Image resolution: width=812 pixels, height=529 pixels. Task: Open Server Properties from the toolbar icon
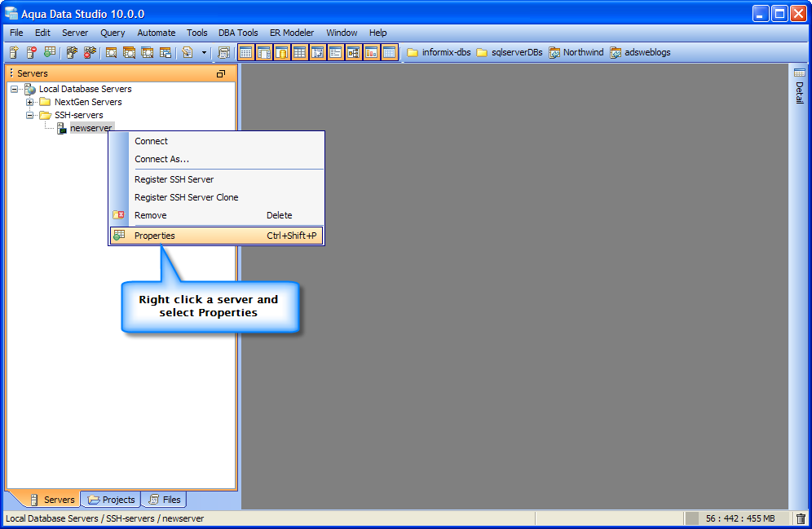[x=50, y=52]
